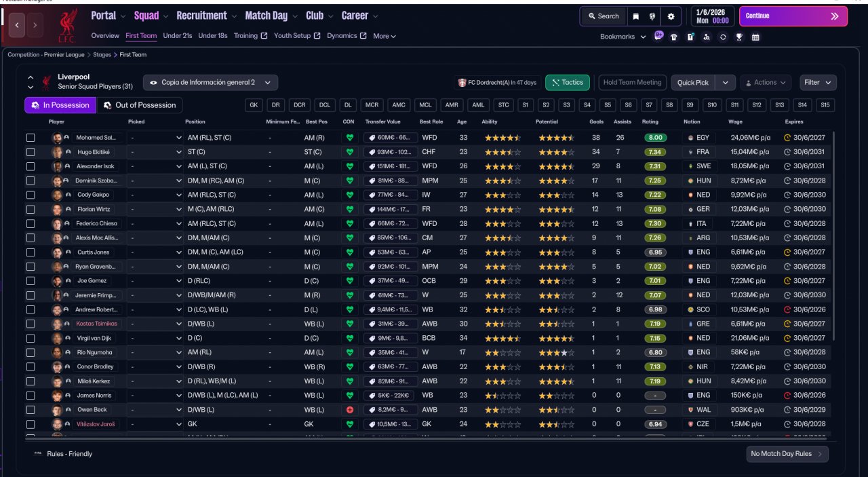Select the checkbox next to Virgil van Dijk
The width and height of the screenshot is (868, 477).
click(31, 338)
